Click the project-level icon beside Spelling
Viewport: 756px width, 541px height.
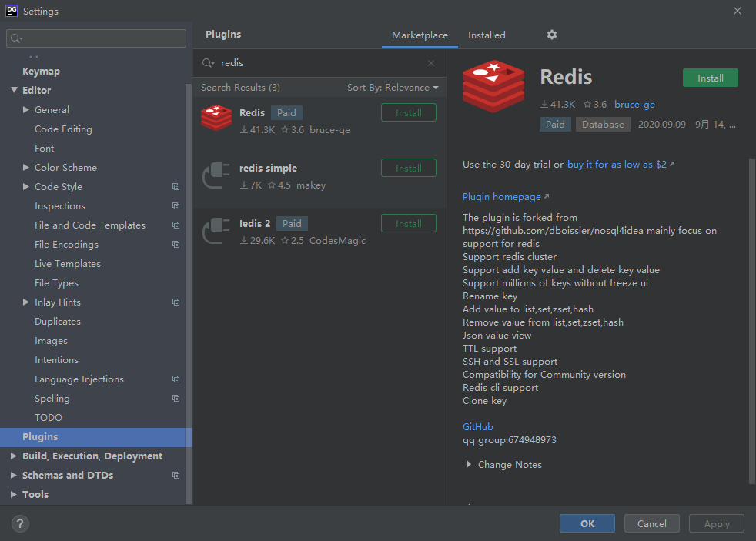[176, 399]
